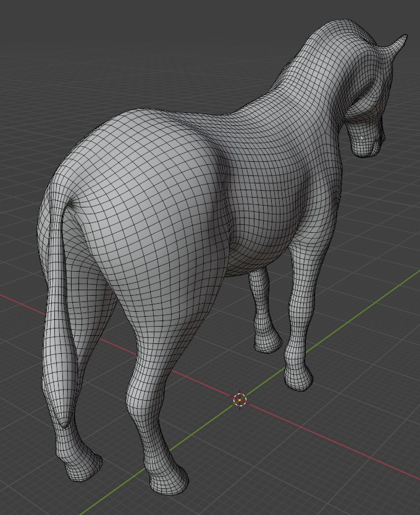
Task: Select the horse mesh by its tail
Action: click(59, 312)
